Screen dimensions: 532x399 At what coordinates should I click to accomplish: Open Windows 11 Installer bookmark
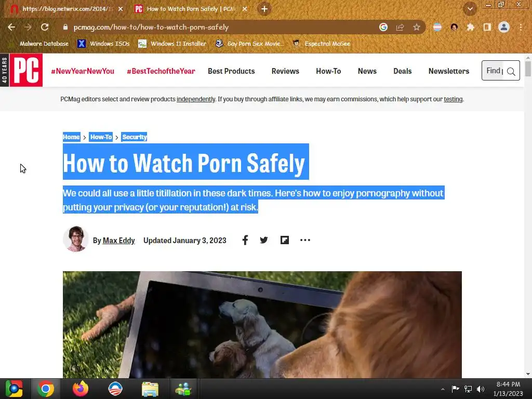point(172,44)
